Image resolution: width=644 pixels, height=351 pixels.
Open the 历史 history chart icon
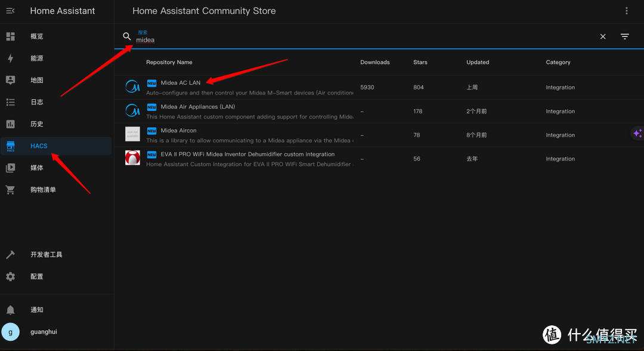[10, 124]
